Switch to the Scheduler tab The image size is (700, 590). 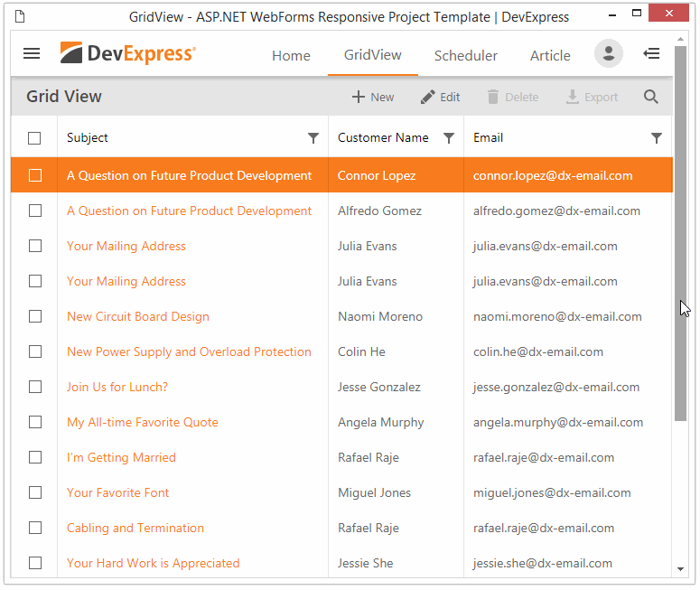coord(465,55)
